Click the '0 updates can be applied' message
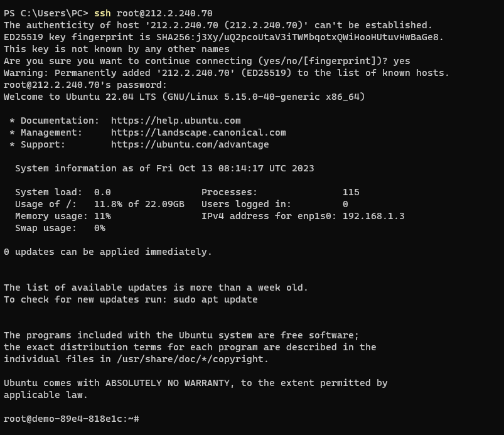504x435 pixels. pyautogui.click(x=108, y=252)
